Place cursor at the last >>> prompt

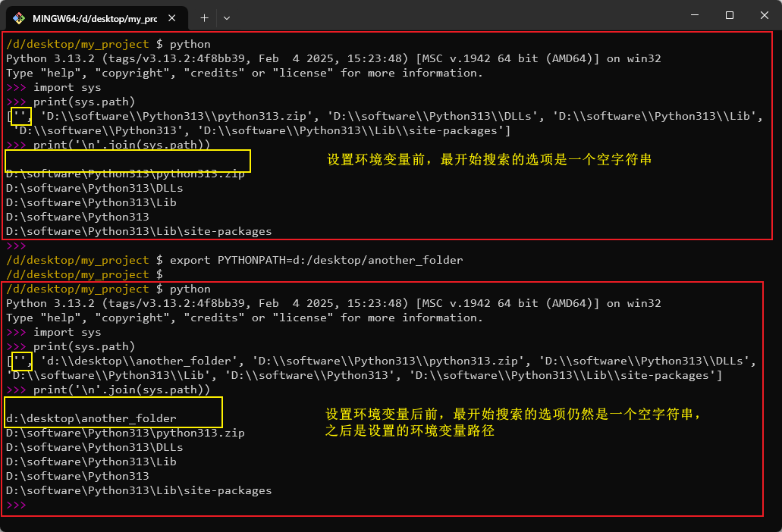pos(16,505)
